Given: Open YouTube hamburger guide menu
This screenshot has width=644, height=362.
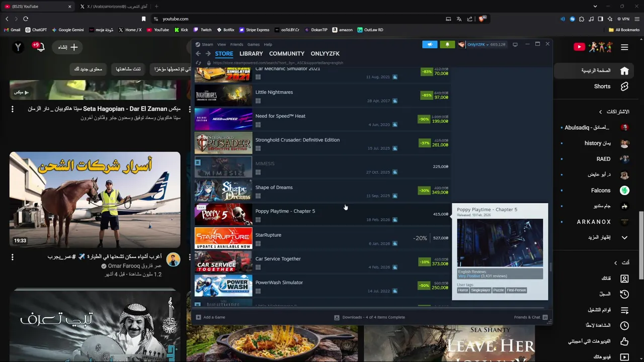Looking at the screenshot, I should point(624,47).
